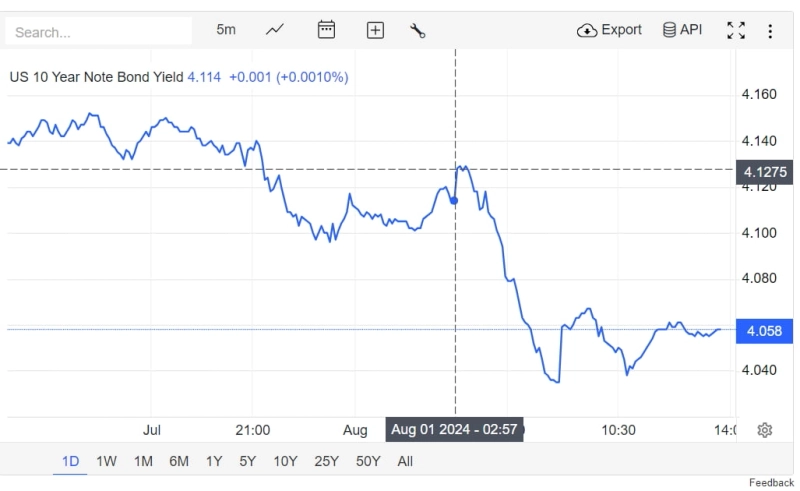Screen dimensions: 800x491
Task: Open the API database icon
Action: (669, 30)
